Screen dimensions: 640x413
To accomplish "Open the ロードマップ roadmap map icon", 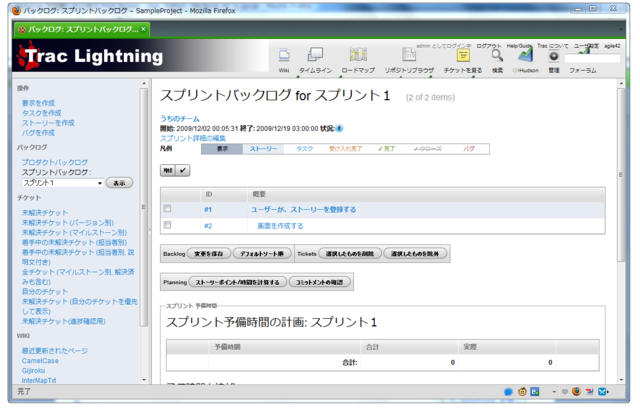I will coord(358,55).
